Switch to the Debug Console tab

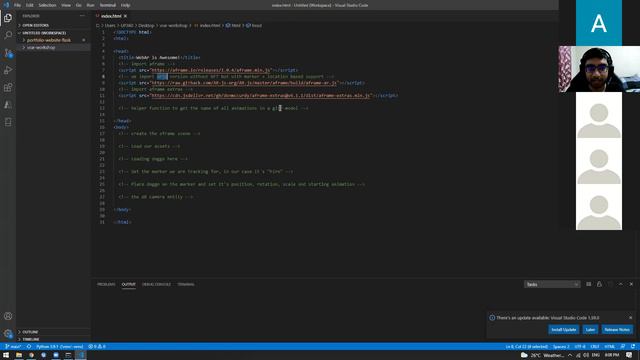[x=156, y=284]
